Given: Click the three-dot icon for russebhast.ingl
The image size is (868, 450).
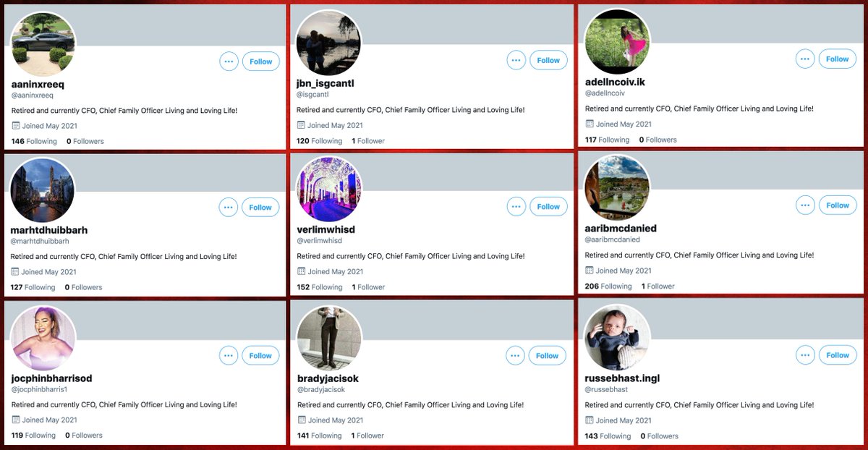Looking at the screenshot, I should 805,355.
